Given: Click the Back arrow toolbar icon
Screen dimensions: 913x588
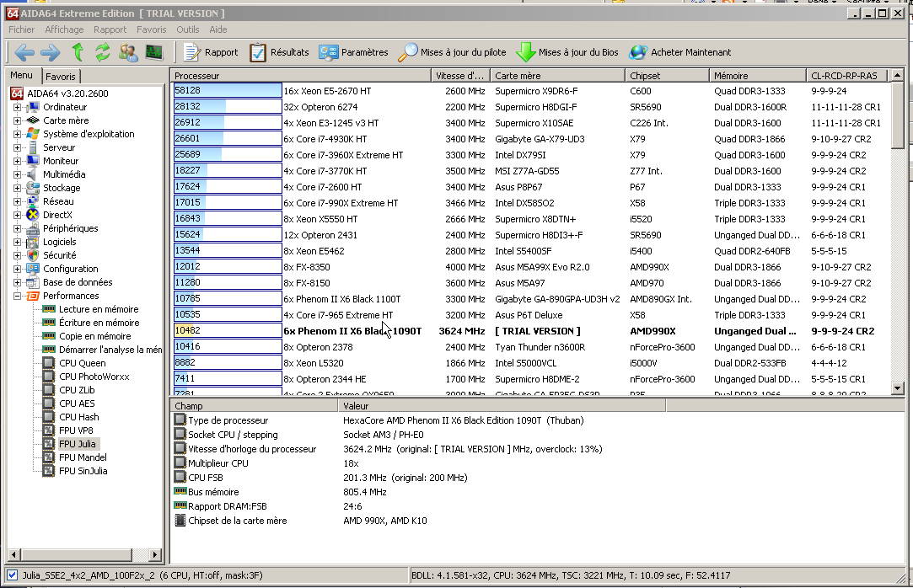Looking at the screenshot, I should pos(24,52).
